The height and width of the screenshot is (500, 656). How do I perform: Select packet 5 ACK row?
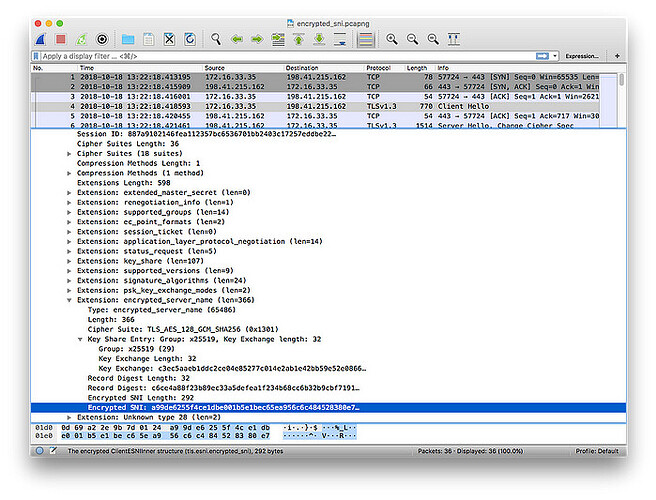[x=315, y=116]
